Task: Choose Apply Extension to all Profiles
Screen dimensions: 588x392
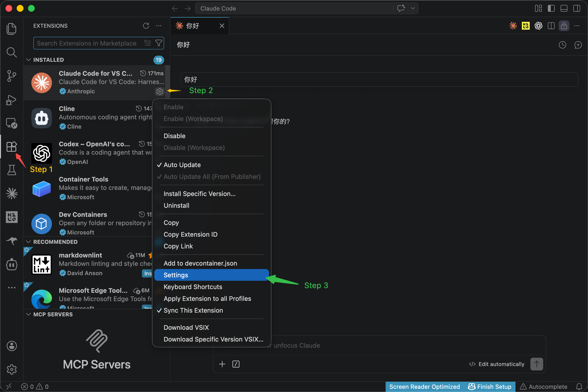Action: coord(211,298)
